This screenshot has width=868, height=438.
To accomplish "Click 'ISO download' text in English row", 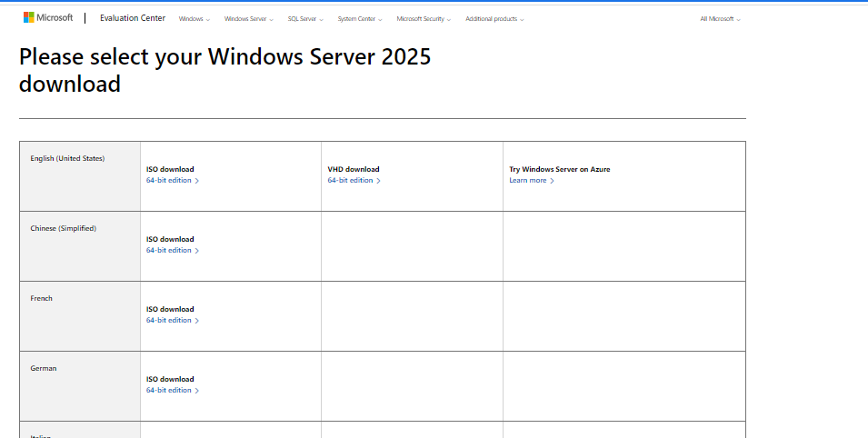I will click(170, 169).
